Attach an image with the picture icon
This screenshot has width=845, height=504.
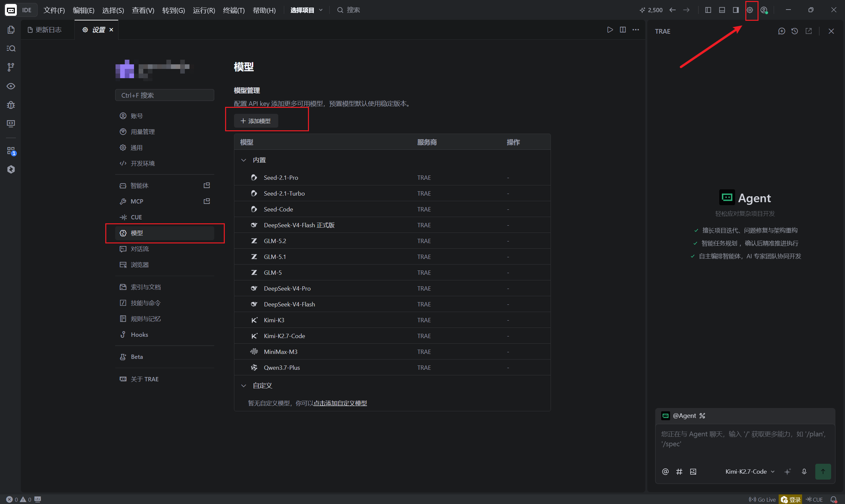click(693, 471)
